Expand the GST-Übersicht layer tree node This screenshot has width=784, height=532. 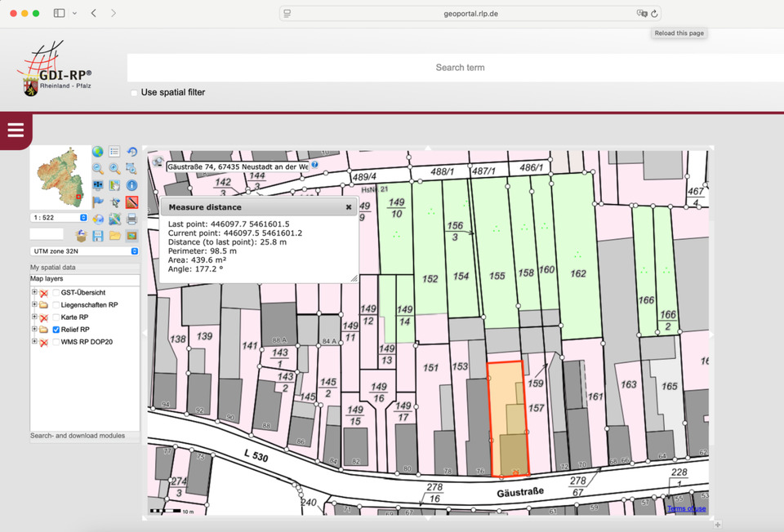pos(34,293)
